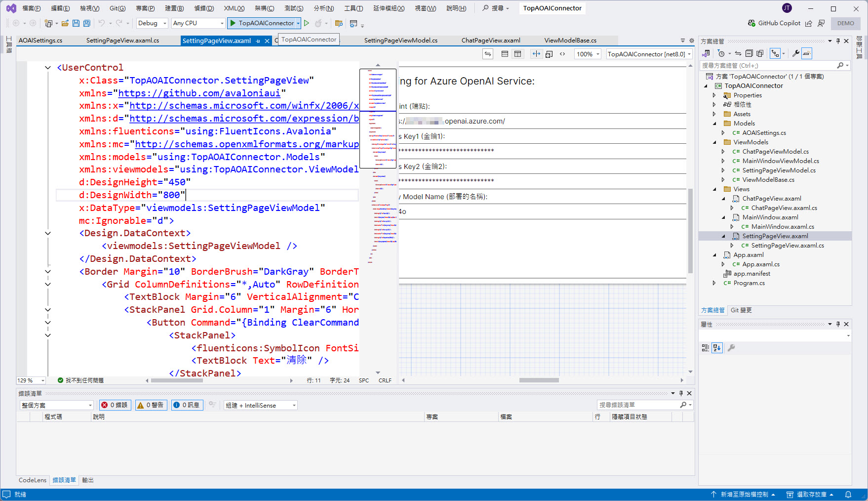Screen dimensions: 868x501
Task: Switch to the ChatPageView.axaml tab
Action: click(491, 41)
